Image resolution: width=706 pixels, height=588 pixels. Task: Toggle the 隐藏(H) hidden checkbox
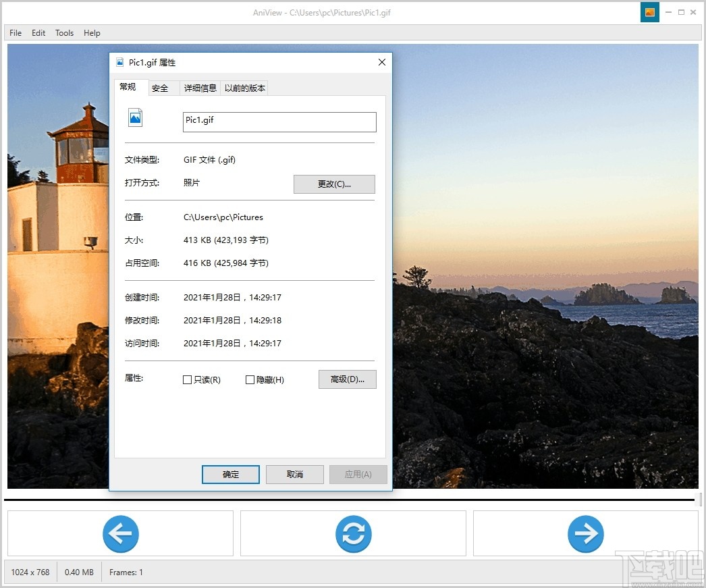point(250,380)
